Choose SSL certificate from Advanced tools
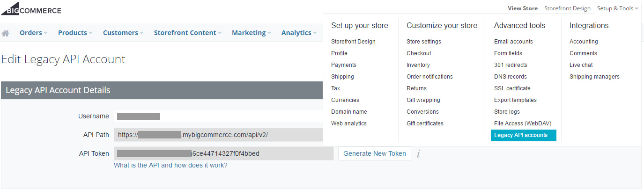 pyautogui.click(x=512, y=88)
